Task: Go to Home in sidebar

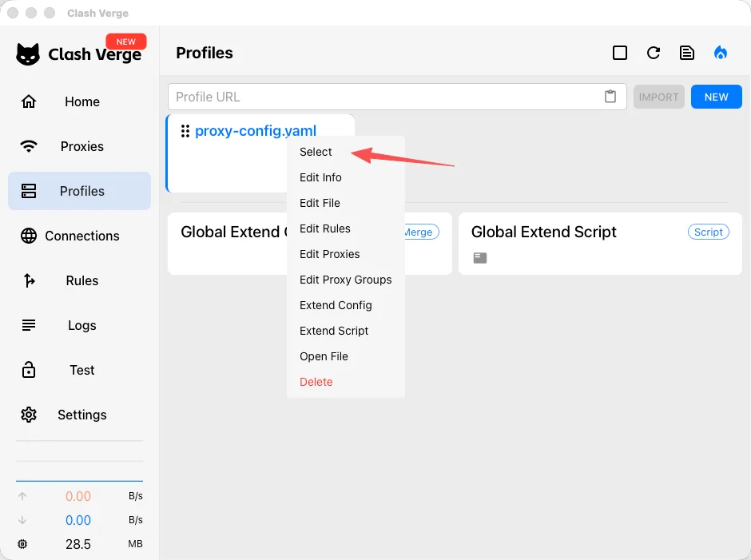Action: (80, 101)
